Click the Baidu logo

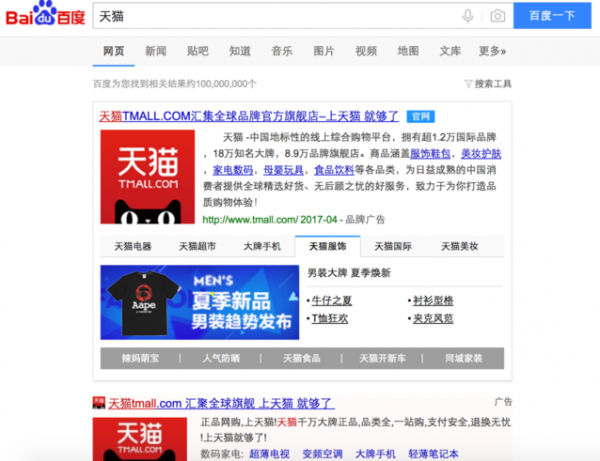(x=45, y=14)
